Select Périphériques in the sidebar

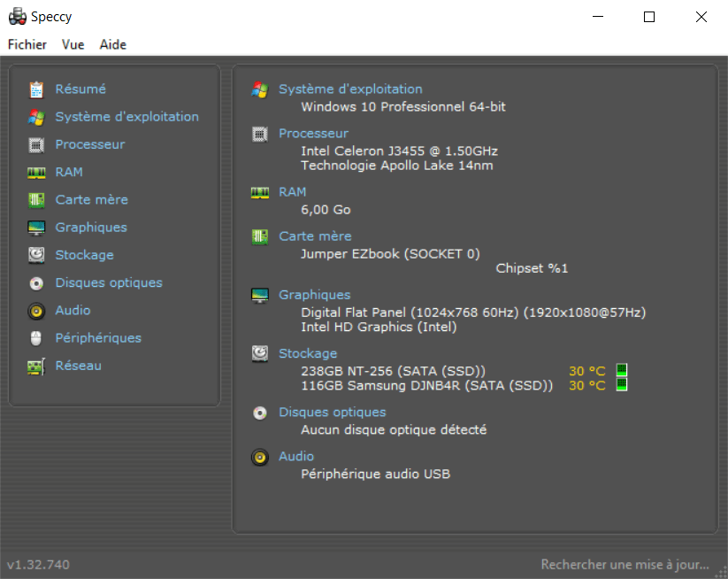click(98, 338)
